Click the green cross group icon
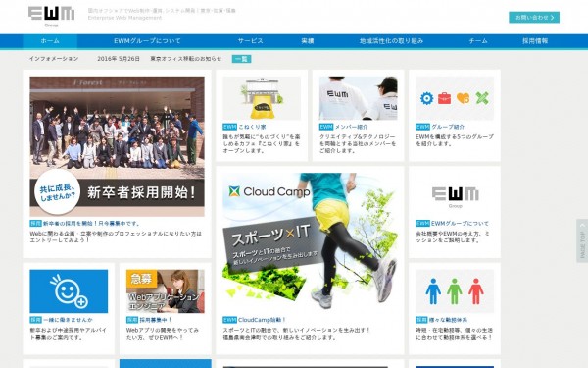 482,98
